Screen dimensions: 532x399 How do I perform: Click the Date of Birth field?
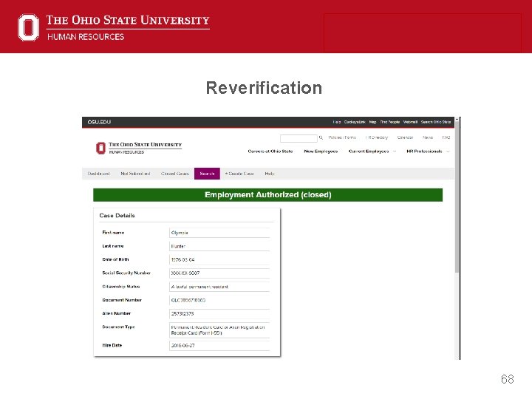[x=219, y=259]
